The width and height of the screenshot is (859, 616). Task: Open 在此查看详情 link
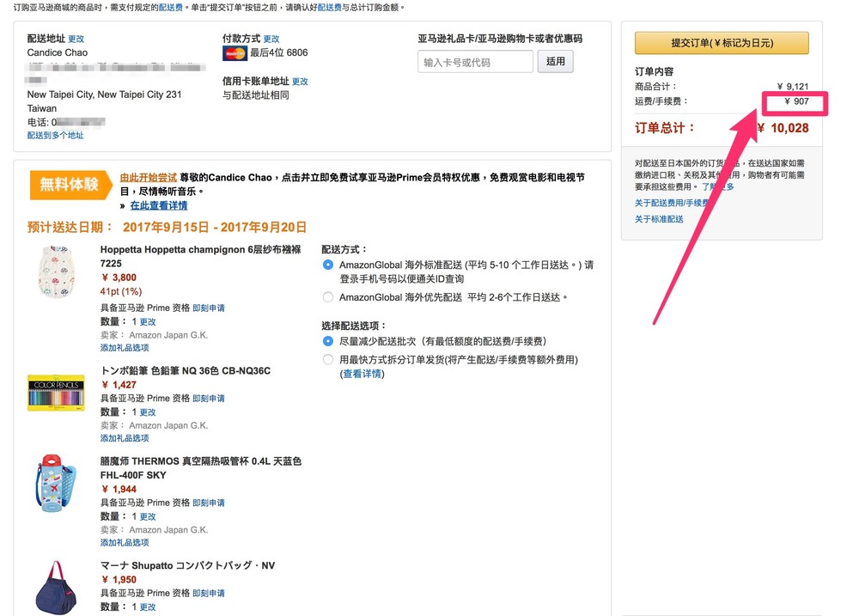point(159,205)
